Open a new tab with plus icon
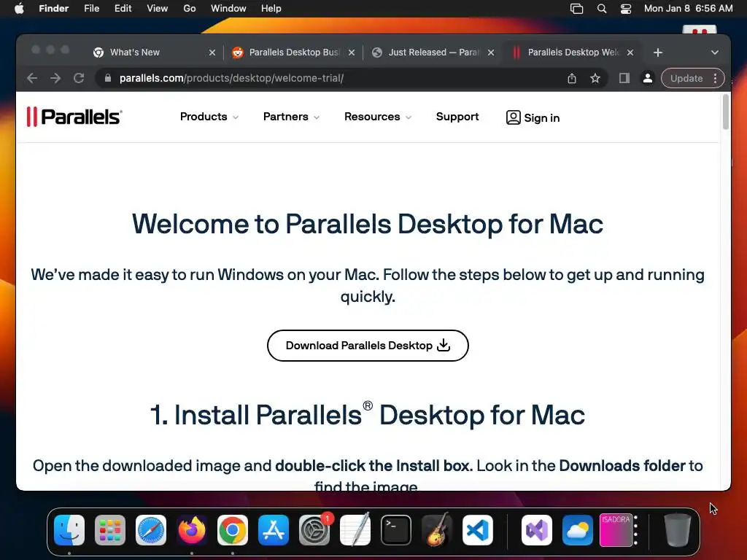 tap(658, 52)
